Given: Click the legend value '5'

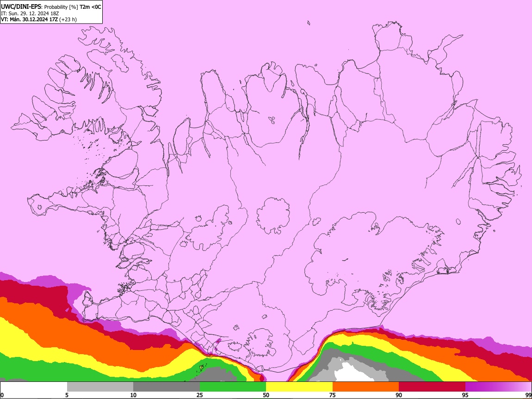Looking at the screenshot, I should pyautogui.click(x=67, y=395).
